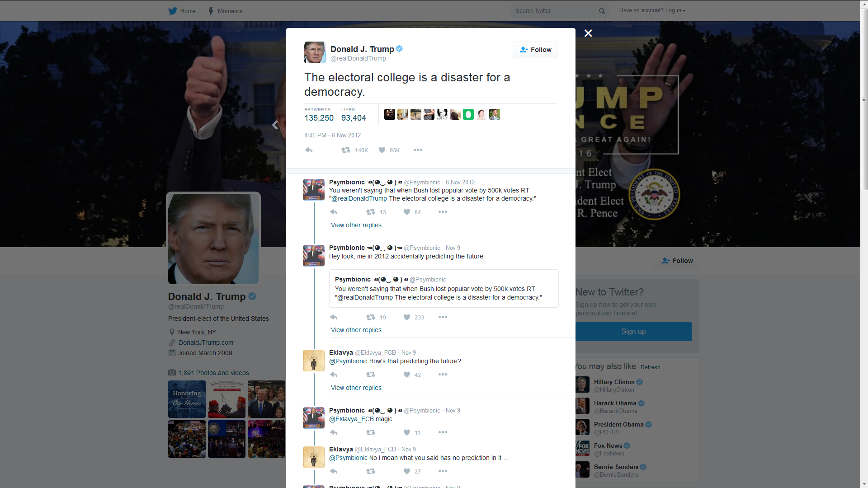The image size is (868, 488).
Task: Like the 'magic' reply with 11 likes
Action: pyautogui.click(x=407, y=432)
